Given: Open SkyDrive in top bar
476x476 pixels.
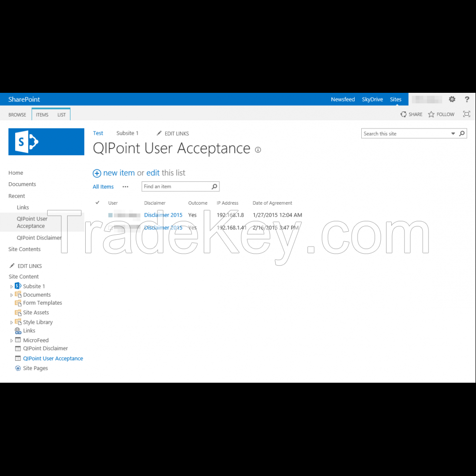Looking at the screenshot, I should [372, 99].
